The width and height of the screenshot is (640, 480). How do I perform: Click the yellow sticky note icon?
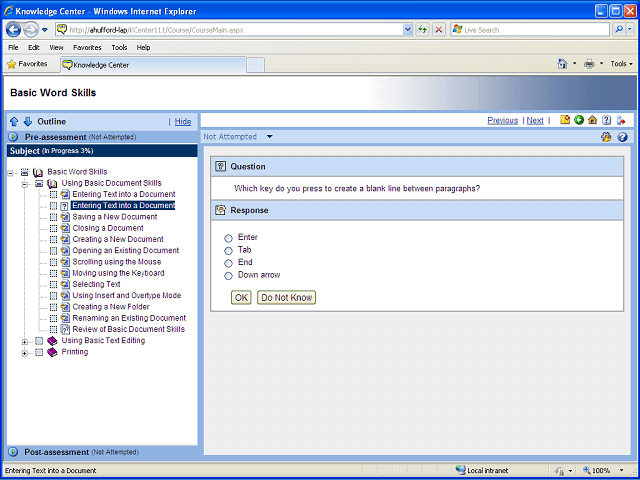tap(565, 120)
